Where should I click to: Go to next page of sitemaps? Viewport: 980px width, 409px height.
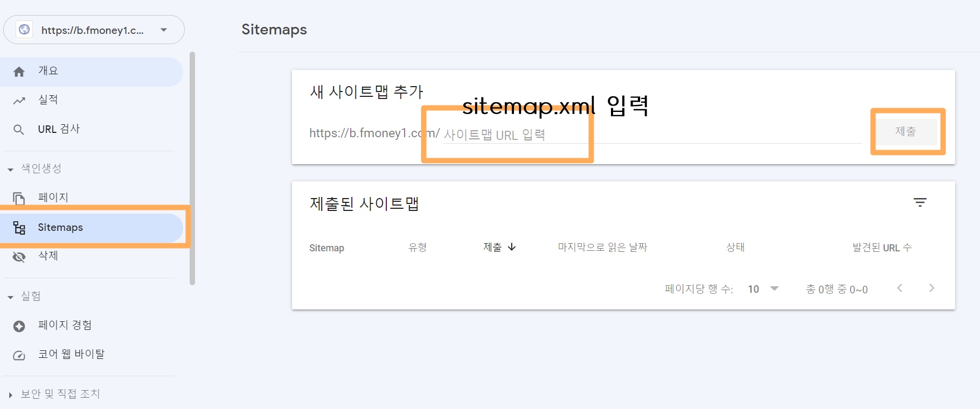pyautogui.click(x=932, y=288)
